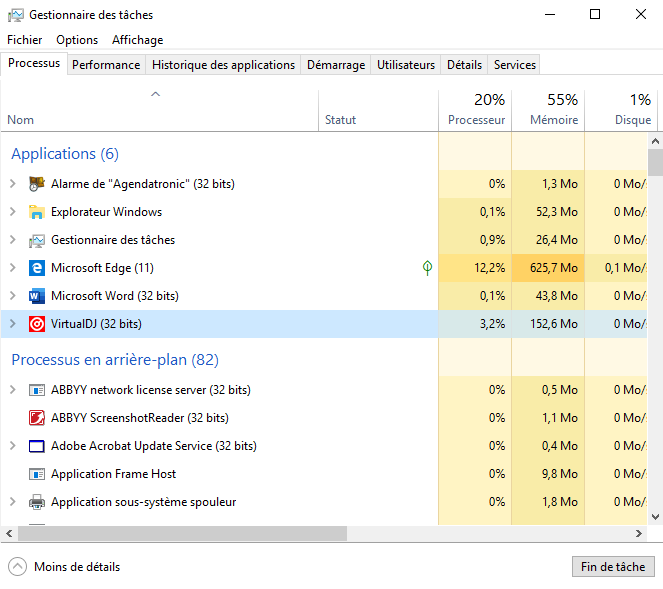Open the Fichier menu
The width and height of the screenshot is (663, 589).
click(25, 40)
